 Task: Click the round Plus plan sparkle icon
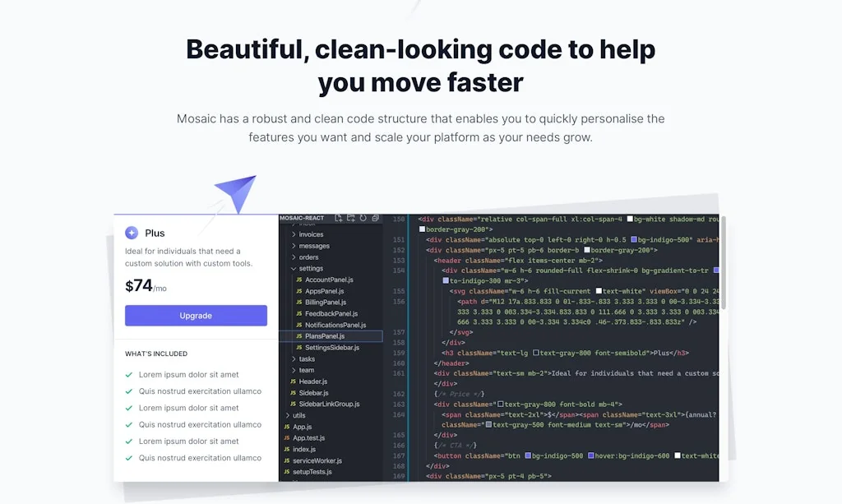point(132,233)
